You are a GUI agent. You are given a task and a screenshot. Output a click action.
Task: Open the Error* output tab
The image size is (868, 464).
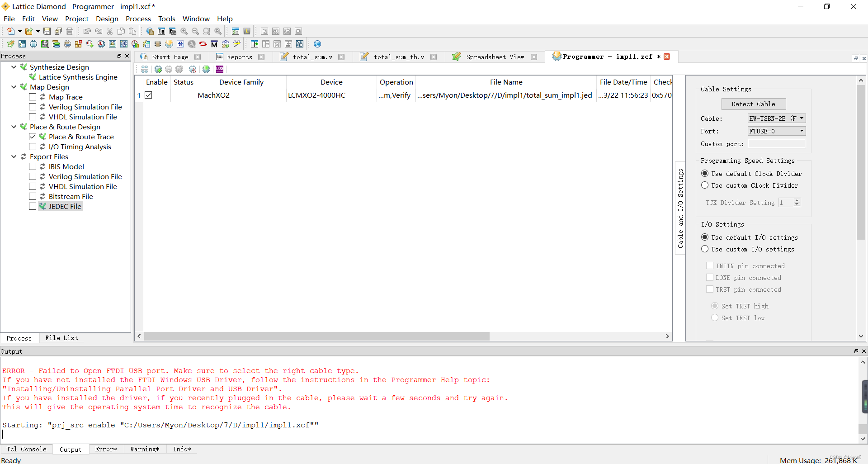point(106,449)
